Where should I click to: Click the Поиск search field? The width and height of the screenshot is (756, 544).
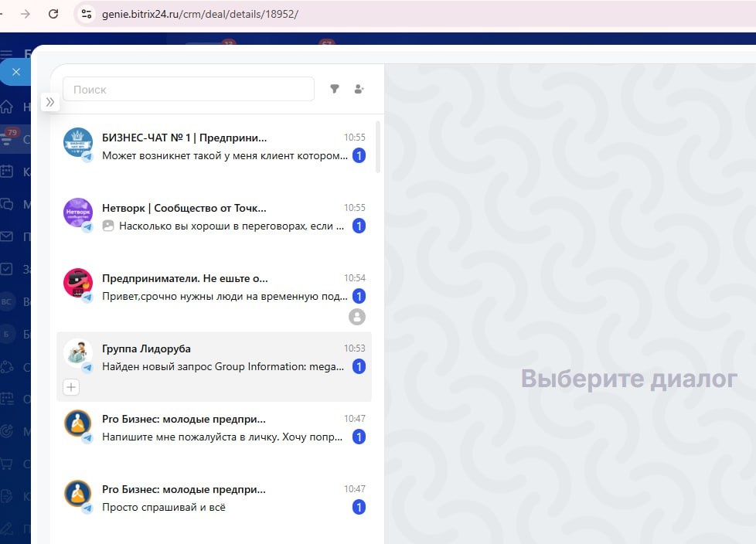click(189, 89)
